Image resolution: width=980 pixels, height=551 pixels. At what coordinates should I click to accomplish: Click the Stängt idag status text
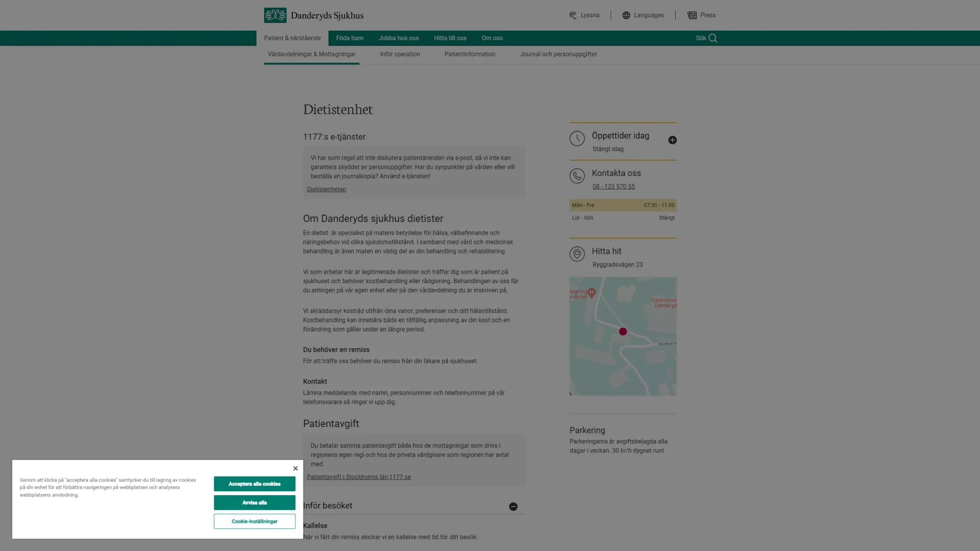(x=608, y=149)
